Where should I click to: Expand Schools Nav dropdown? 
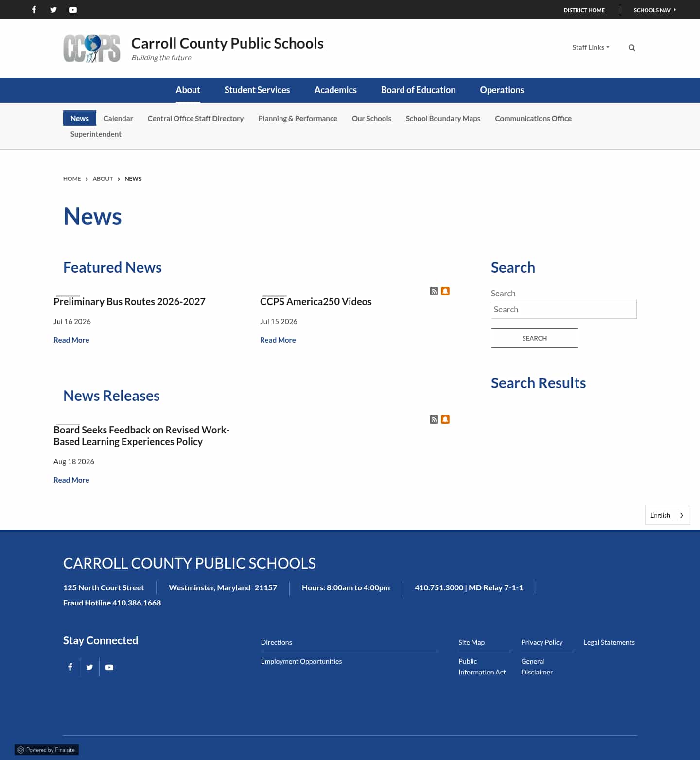pos(654,10)
